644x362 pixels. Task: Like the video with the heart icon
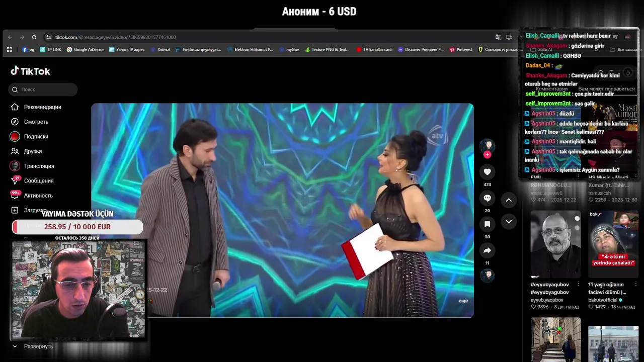(487, 172)
